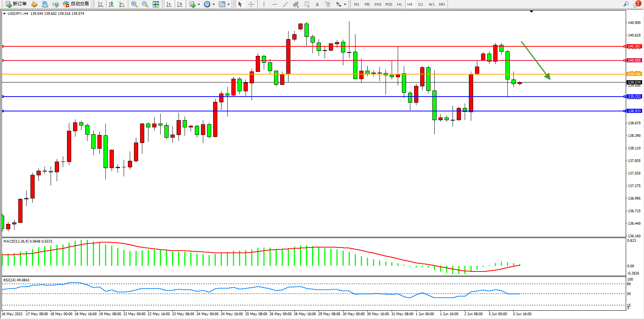The image size is (644, 319).
Task: Toggle AutoTrading (自动交易) button
Action: [76, 4]
